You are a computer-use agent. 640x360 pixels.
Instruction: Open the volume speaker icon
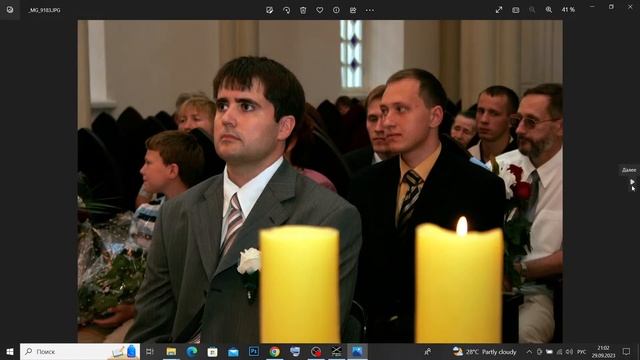pyautogui.click(x=569, y=351)
